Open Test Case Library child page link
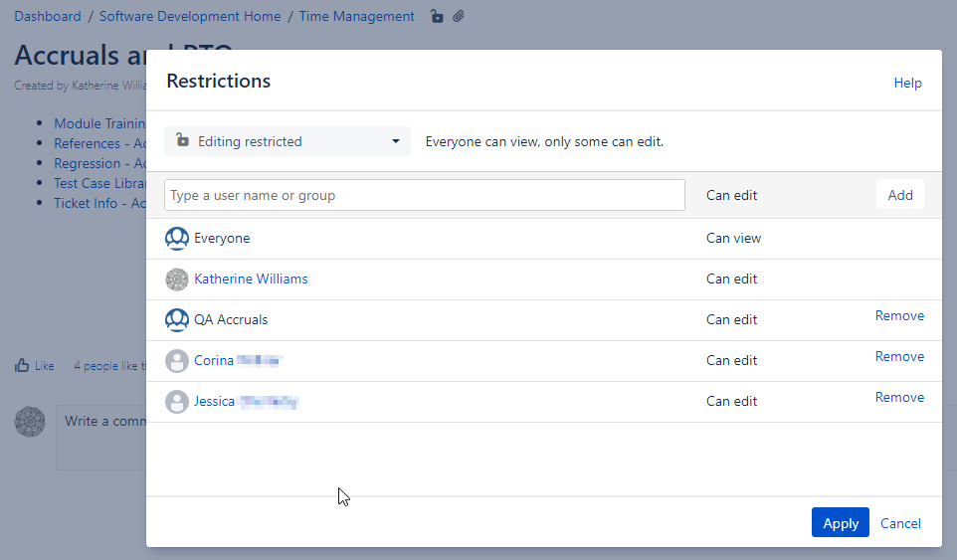Image resolution: width=957 pixels, height=560 pixels. pyautogui.click(x=99, y=183)
